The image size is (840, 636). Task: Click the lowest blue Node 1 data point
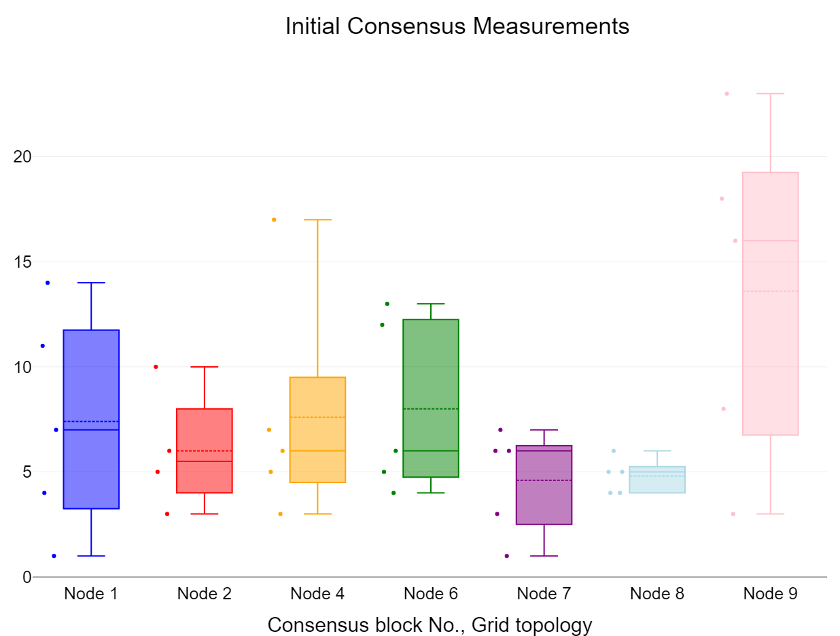point(54,556)
